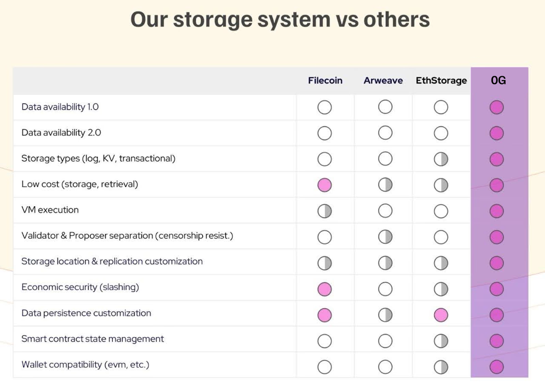Image resolution: width=545 pixels, height=392 pixels.
Task: Click EthStorage's half circle for Economic security
Action: click(x=441, y=289)
